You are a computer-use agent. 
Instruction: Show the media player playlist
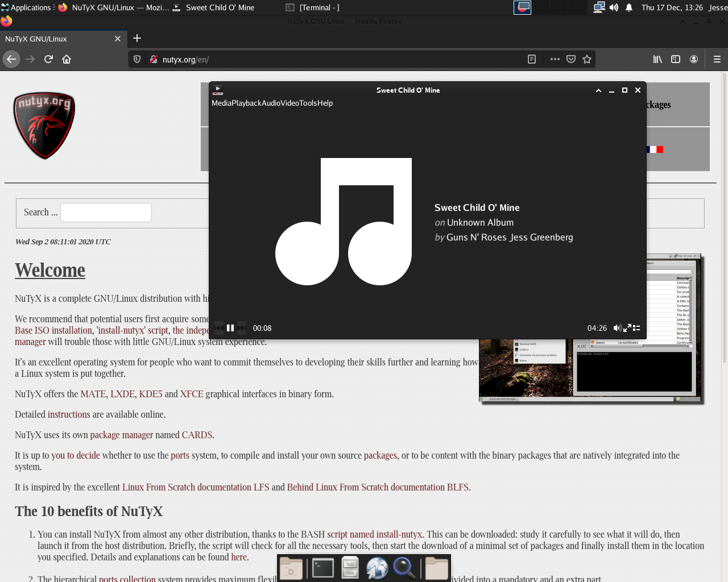click(636, 328)
